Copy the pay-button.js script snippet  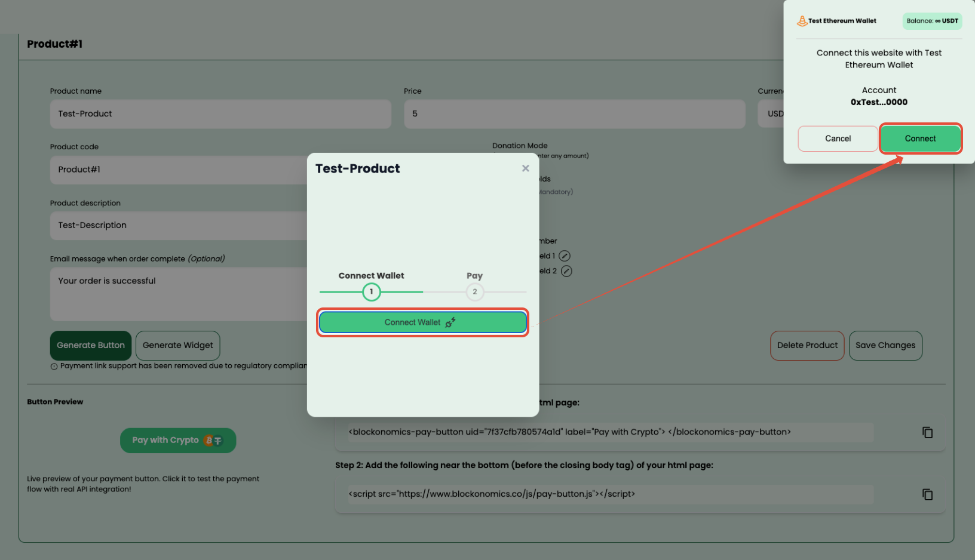927,494
